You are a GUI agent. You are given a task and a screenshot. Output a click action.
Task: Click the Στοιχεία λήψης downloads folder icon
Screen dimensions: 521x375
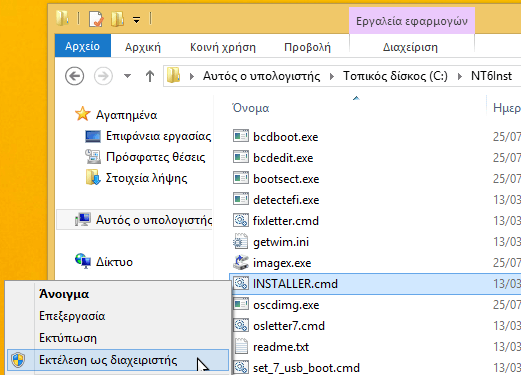(x=93, y=177)
